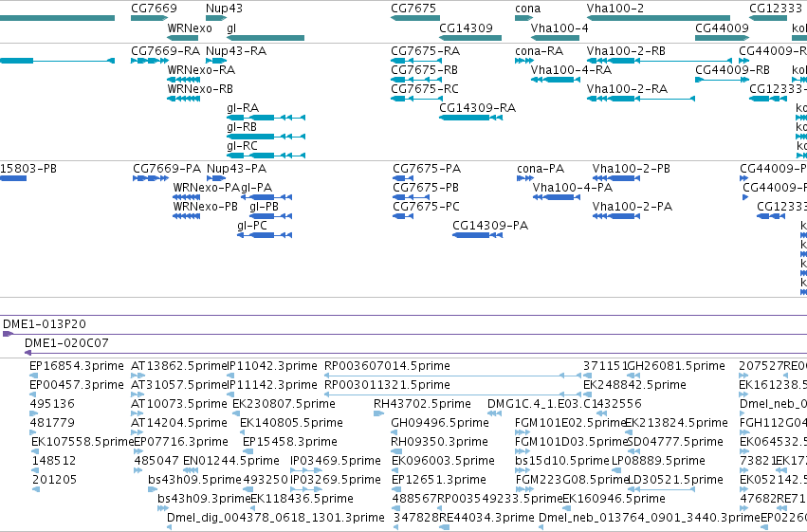This screenshot has width=807, height=532.
Task: Open the CG7669-RA transcript label
Action: click(x=165, y=51)
